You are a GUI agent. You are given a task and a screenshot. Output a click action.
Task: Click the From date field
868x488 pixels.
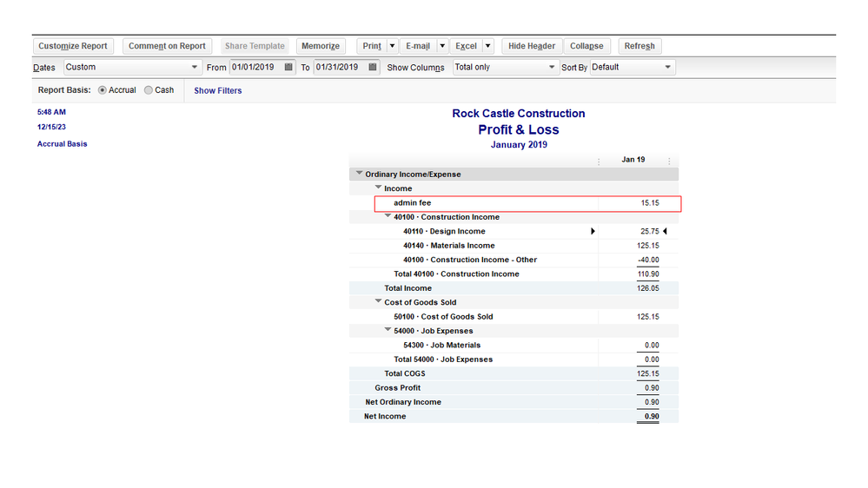tap(256, 67)
